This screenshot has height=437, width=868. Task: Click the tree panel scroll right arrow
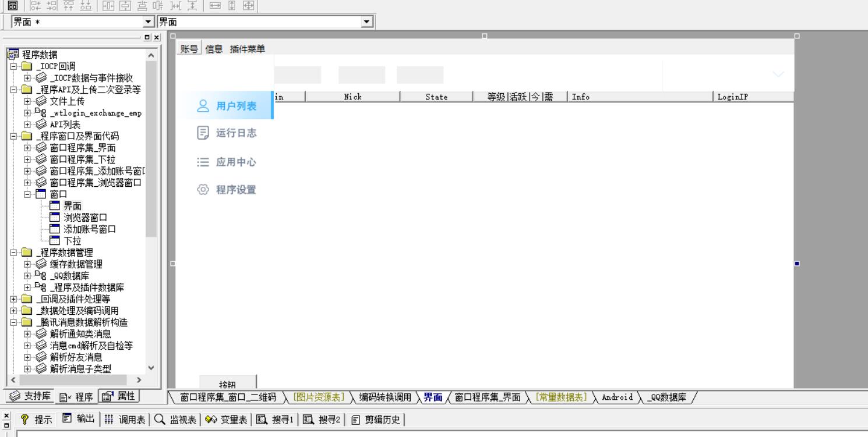139,380
